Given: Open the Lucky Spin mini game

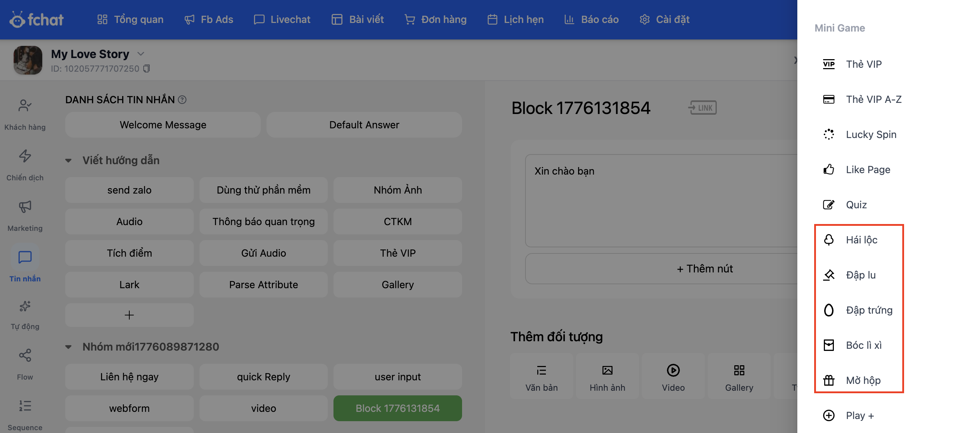Looking at the screenshot, I should click(x=870, y=134).
